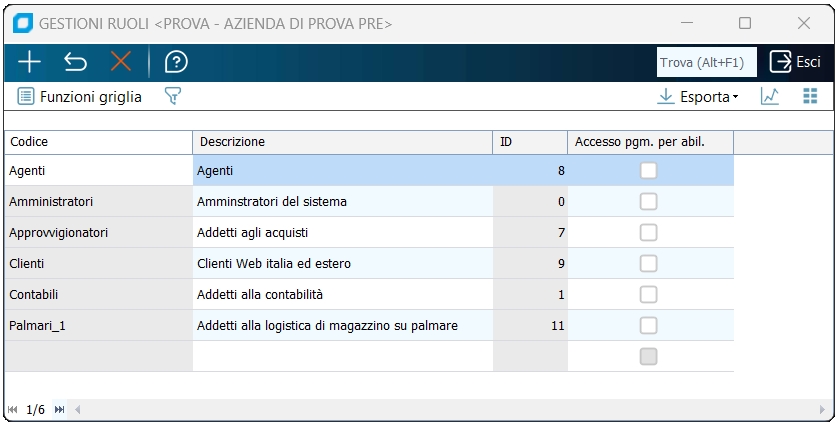Click the undo arrow icon

click(75, 62)
